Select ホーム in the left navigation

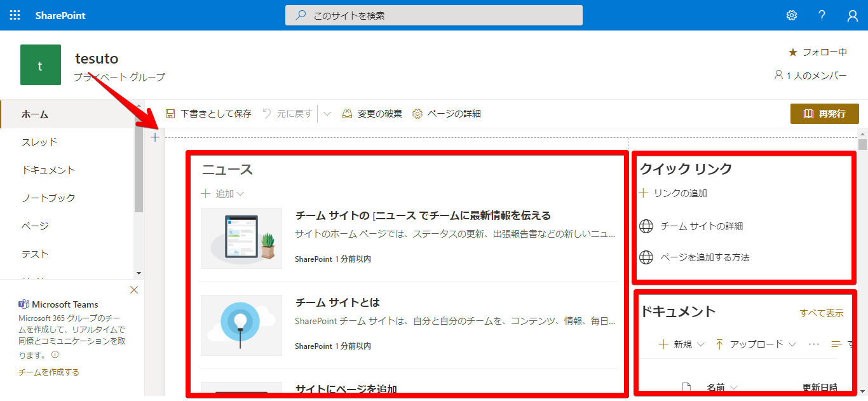tap(67, 114)
